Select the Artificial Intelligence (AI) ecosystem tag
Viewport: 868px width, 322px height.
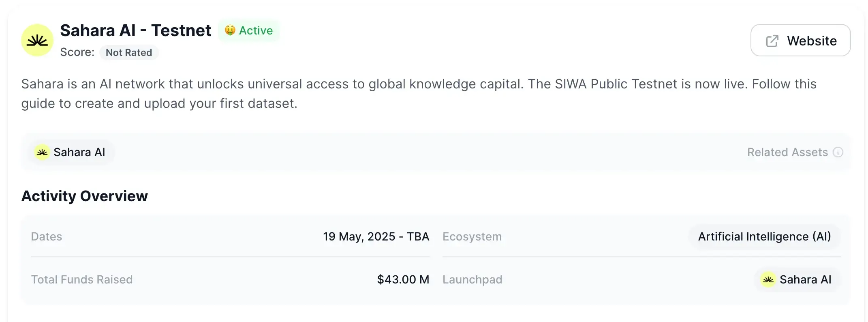[x=764, y=236]
